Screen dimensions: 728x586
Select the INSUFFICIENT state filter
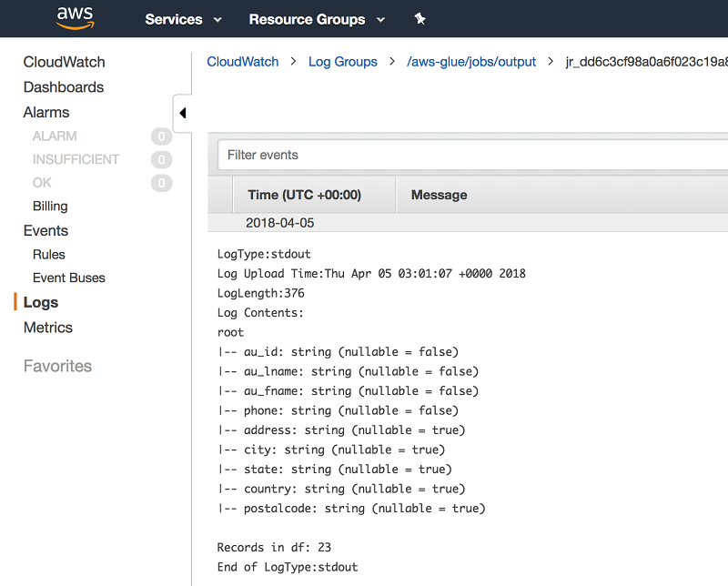pos(76,159)
